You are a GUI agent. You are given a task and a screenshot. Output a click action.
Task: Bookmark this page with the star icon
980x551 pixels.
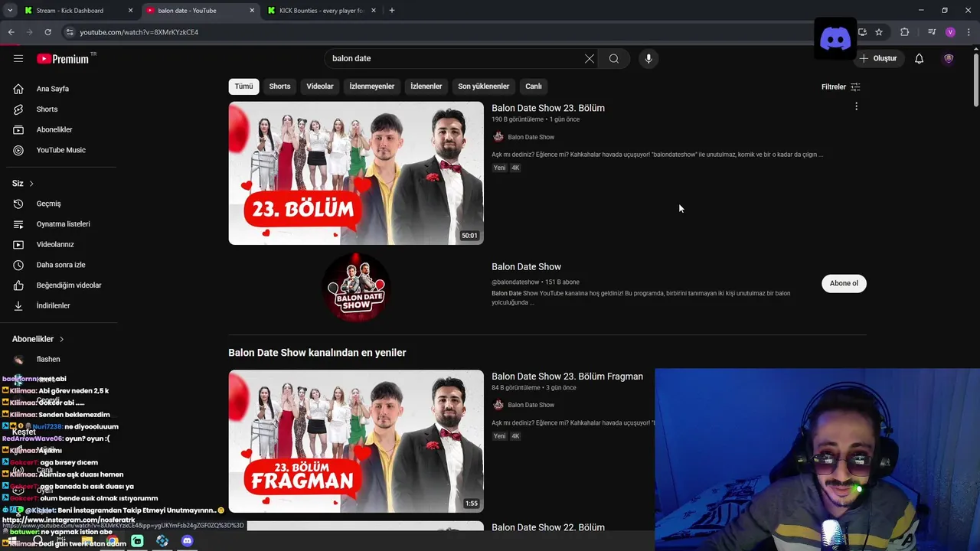tap(879, 32)
